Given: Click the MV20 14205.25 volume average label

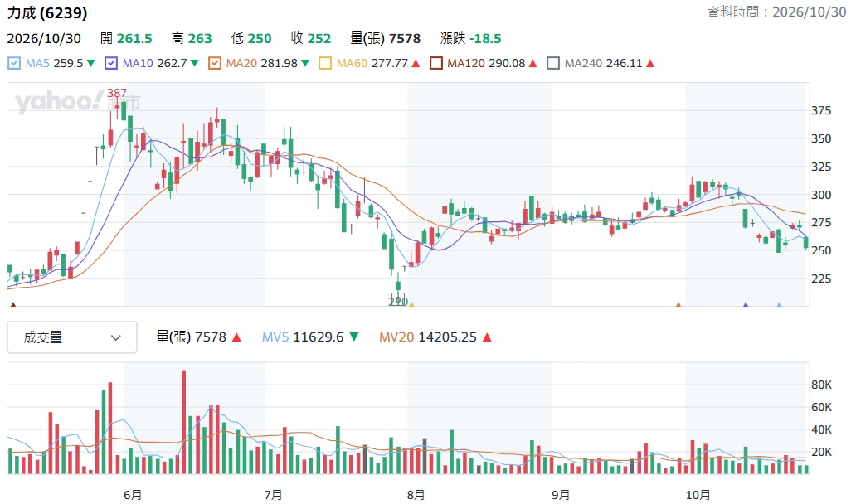Looking at the screenshot, I should pyautogui.click(x=428, y=337).
